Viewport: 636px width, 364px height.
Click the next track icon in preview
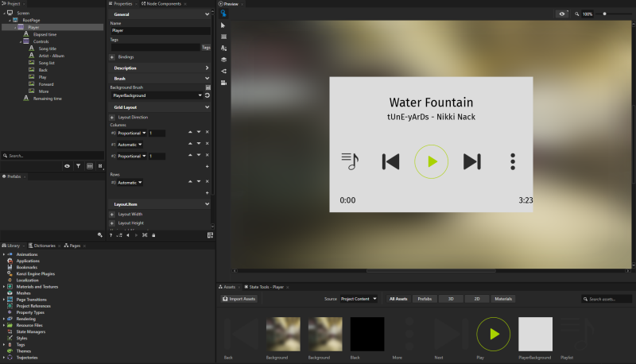[472, 161]
